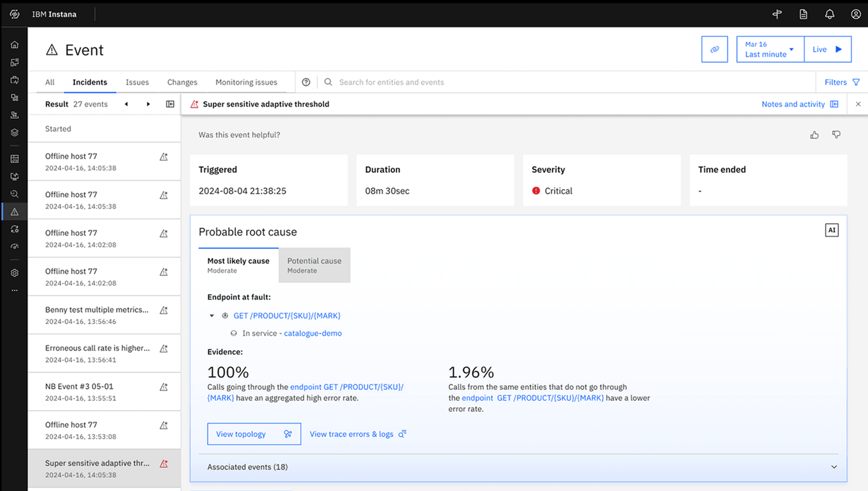868x491 pixels.
Task: Open the sidebar more options ellipsis
Action: point(14,290)
